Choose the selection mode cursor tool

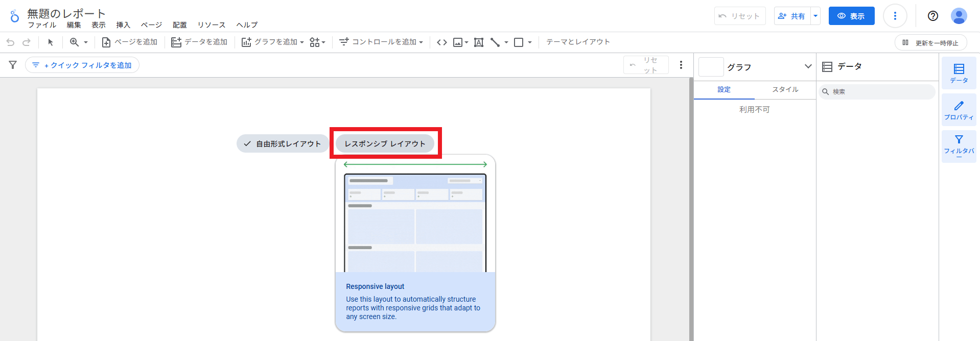tap(51, 42)
